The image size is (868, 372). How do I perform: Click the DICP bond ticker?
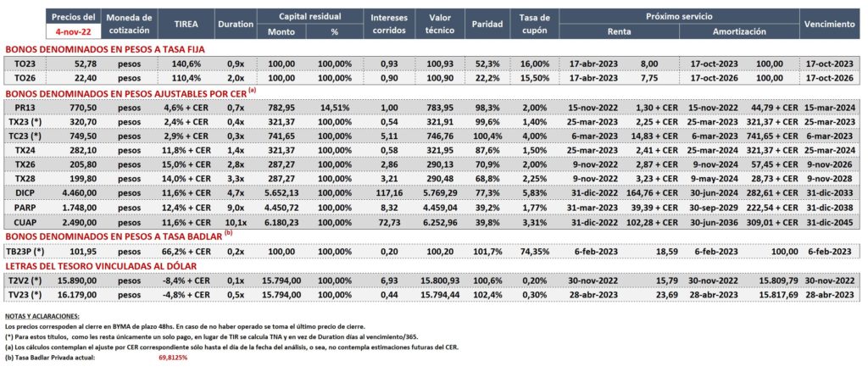point(26,193)
